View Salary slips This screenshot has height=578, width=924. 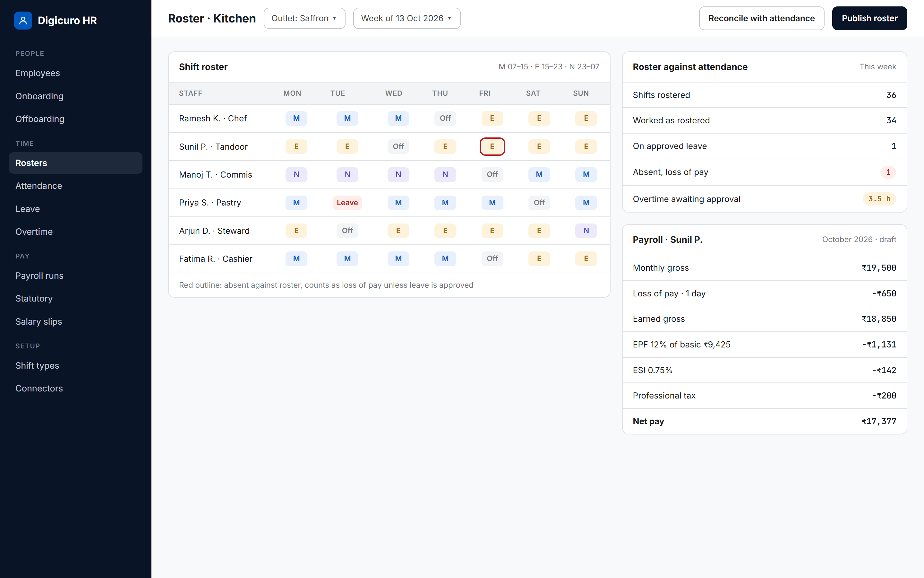(x=76, y=321)
